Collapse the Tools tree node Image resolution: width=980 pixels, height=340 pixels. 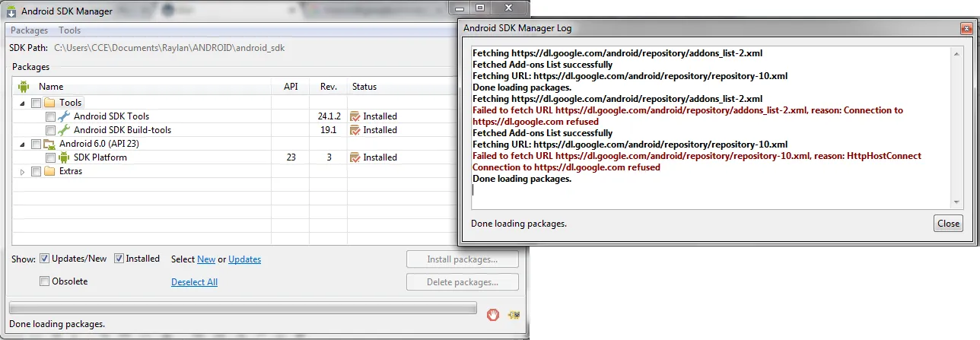pyautogui.click(x=22, y=103)
